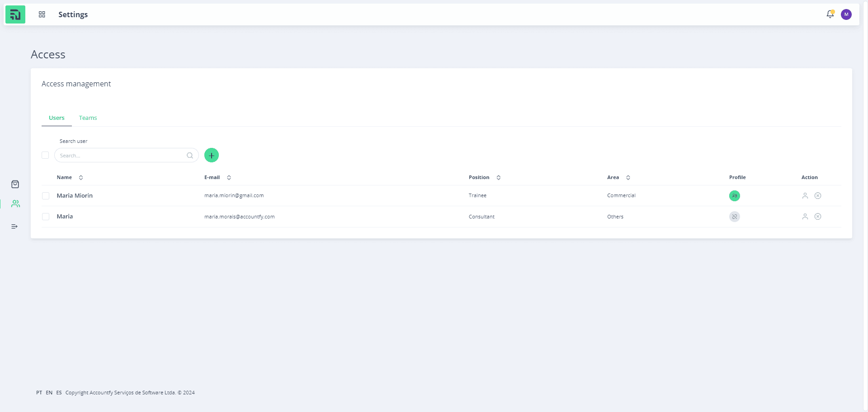Viewport: 868px width, 412px height.
Task: Check the box for the Consultant Maria row
Action: [46, 217]
